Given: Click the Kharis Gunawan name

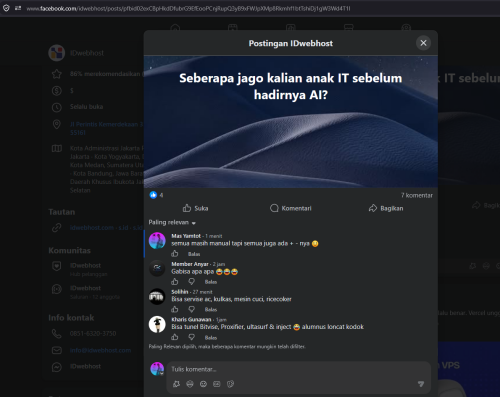Looking at the screenshot, I should click(191, 319).
